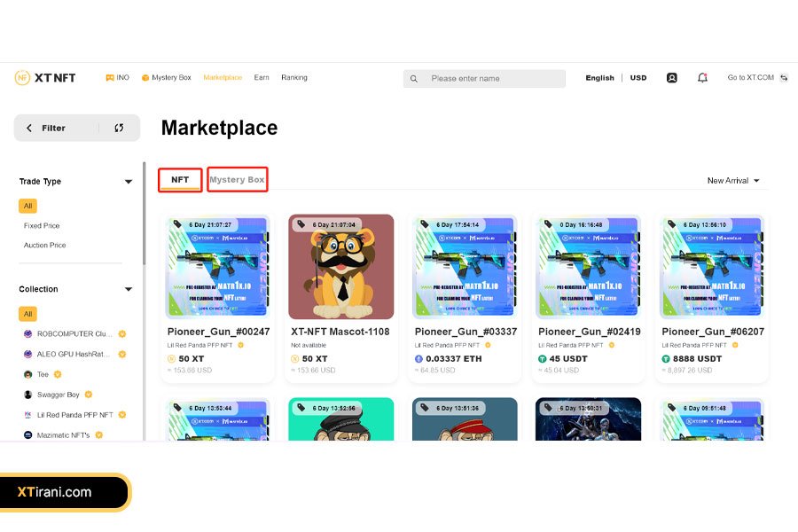Select Auction Price trade type

pos(45,245)
